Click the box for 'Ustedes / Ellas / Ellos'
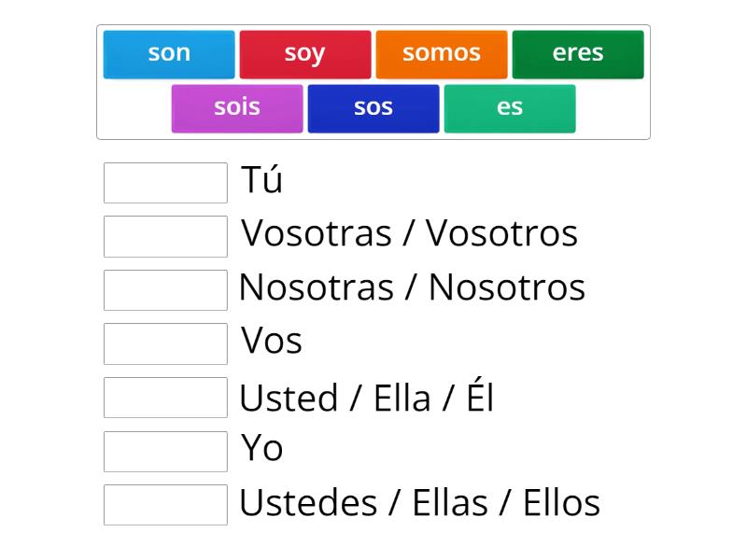Viewport: 747px width, 560px height. (165, 506)
